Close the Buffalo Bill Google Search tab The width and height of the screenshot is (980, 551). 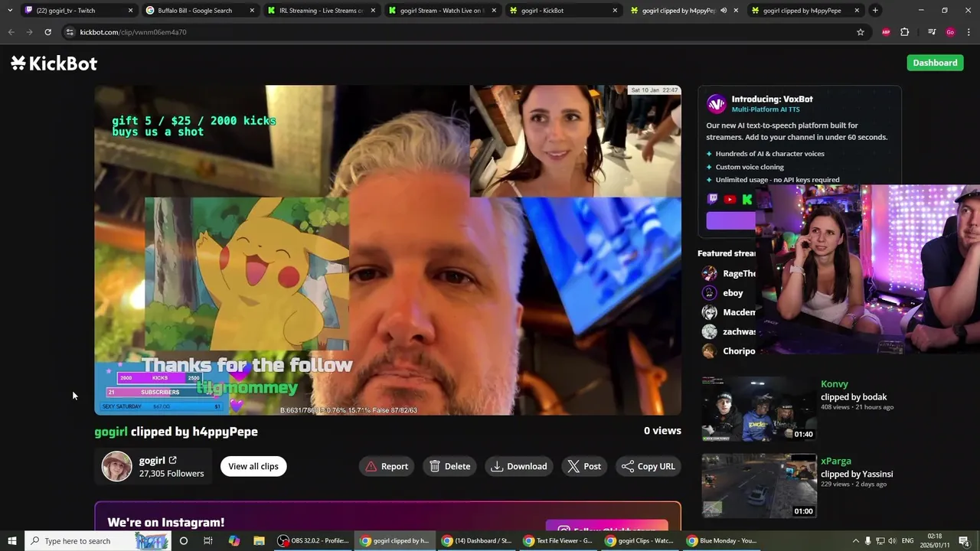pyautogui.click(x=252, y=11)
